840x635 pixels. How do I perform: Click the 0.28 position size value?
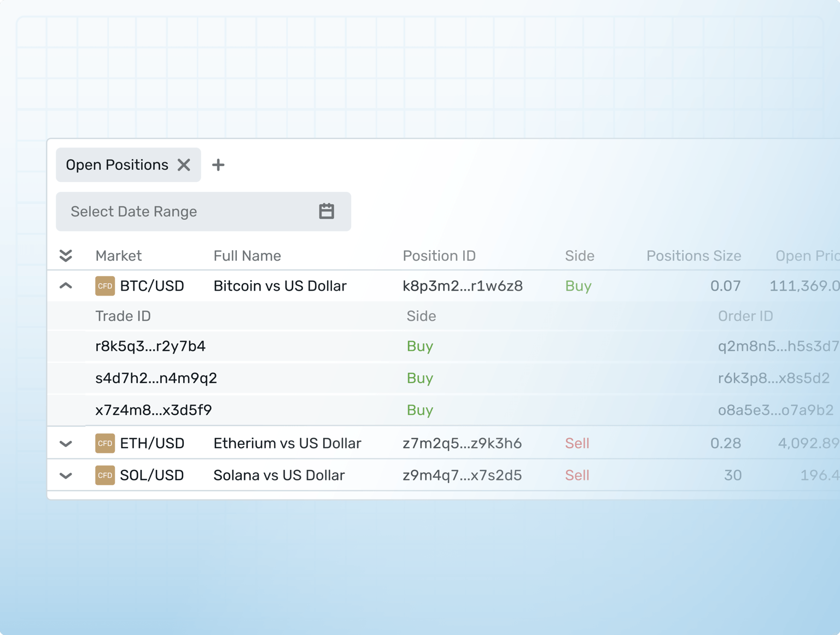coord(726,443)
